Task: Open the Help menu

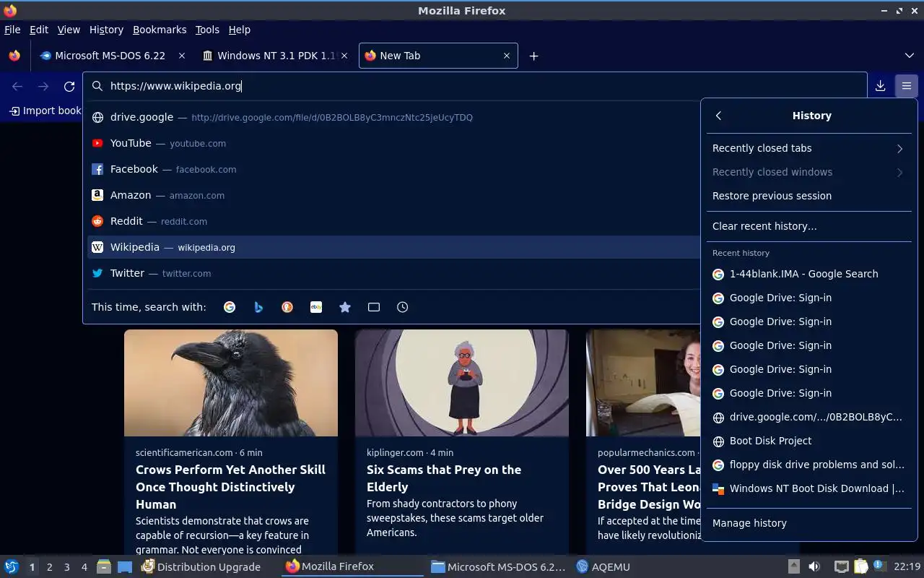Action: 240,30
